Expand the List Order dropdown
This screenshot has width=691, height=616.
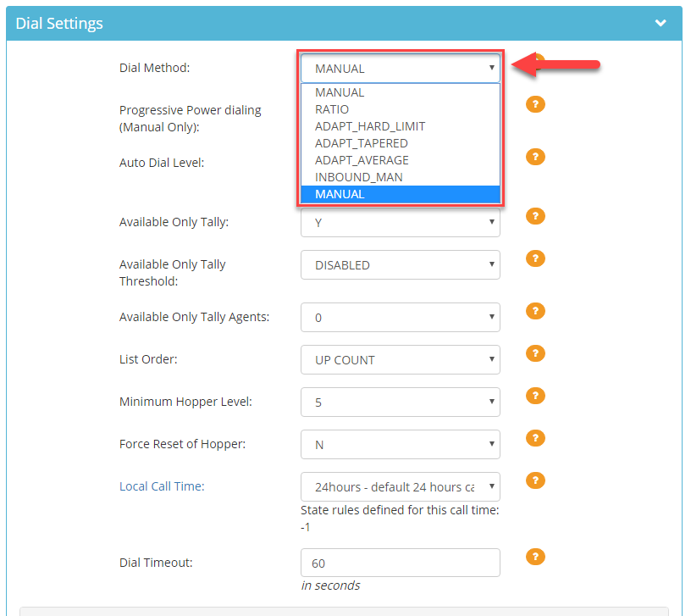(401, 360)
